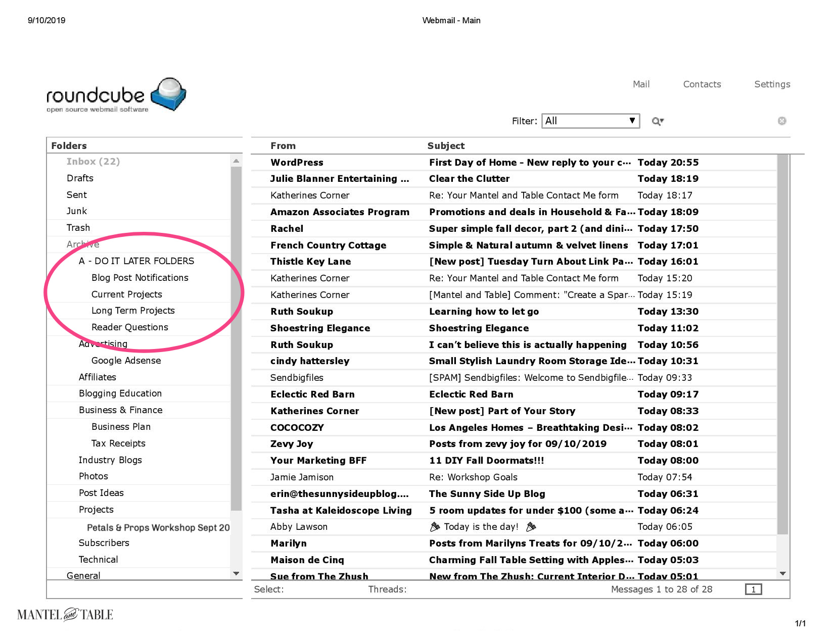Open the Sendbigfiles SPAM email
The height and width of the screenshot is (644, 834).
tap(514, 378)
